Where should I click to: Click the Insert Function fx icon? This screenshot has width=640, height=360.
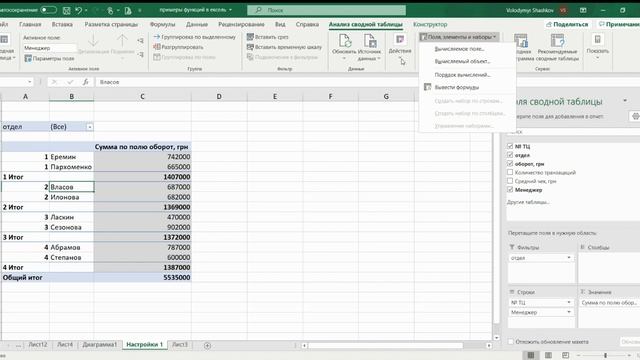85,82
